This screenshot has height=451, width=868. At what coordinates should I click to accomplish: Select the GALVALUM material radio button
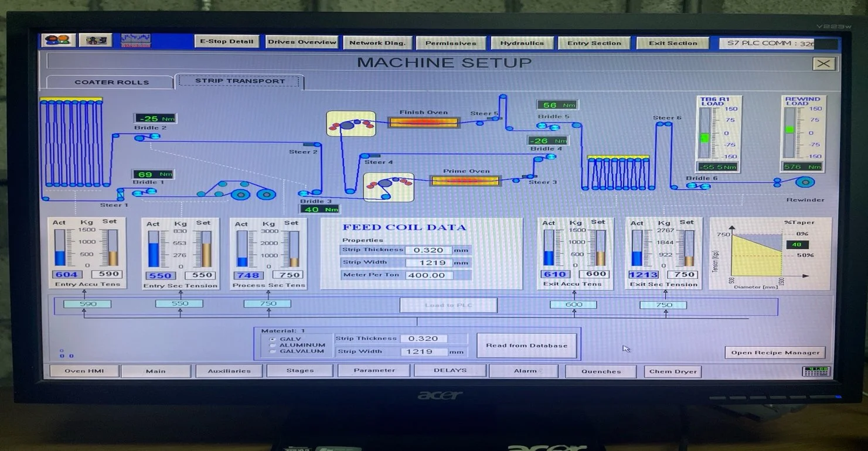273,351
